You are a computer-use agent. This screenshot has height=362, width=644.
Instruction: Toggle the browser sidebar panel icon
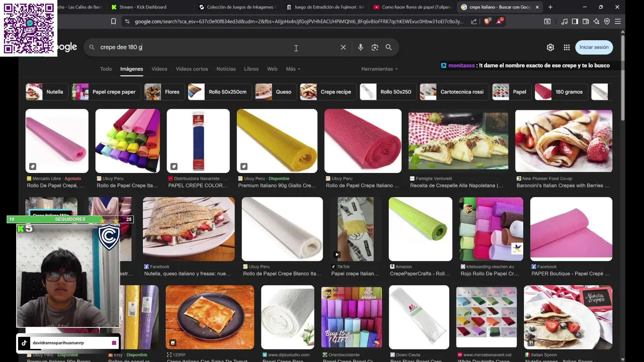pos(575,22)
